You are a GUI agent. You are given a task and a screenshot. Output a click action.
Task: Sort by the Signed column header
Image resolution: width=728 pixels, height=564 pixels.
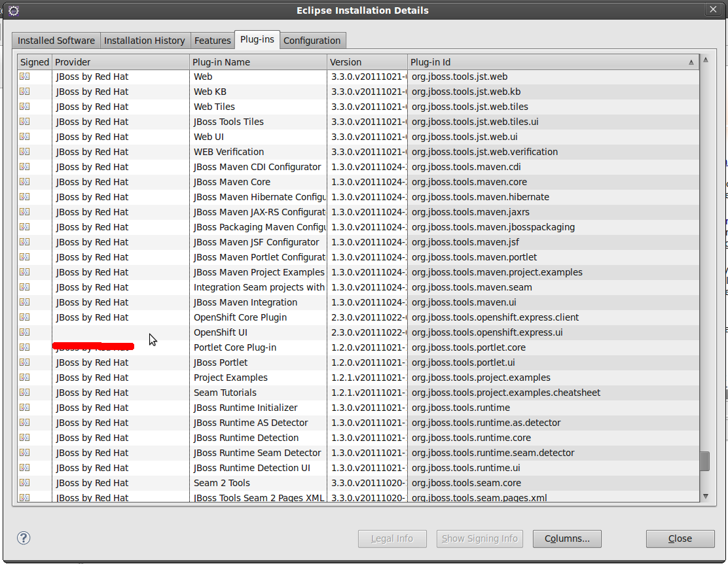click(35, 62)
